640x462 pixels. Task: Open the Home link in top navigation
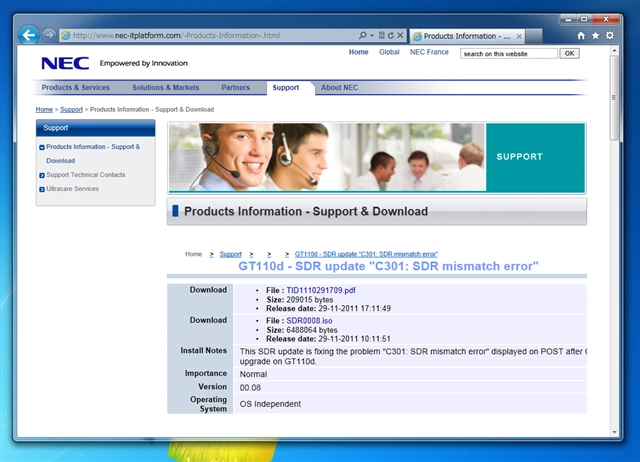(x=358, y=52)
